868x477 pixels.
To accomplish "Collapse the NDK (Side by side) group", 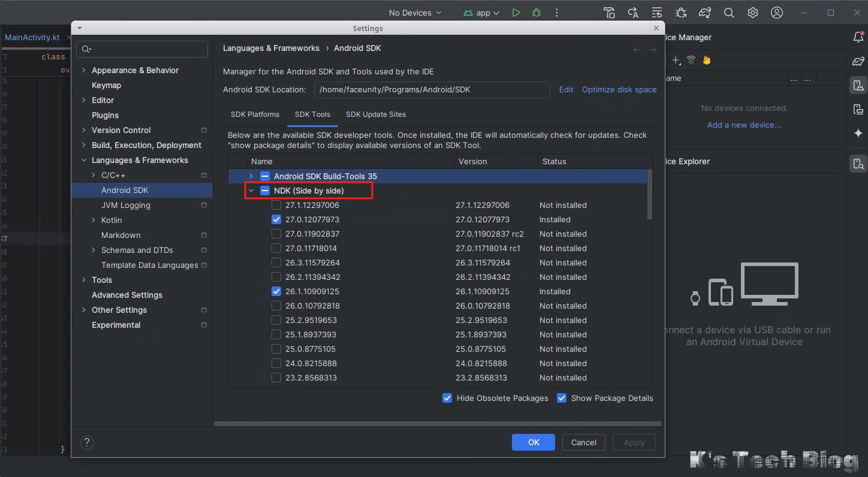I will pos(251,191).
